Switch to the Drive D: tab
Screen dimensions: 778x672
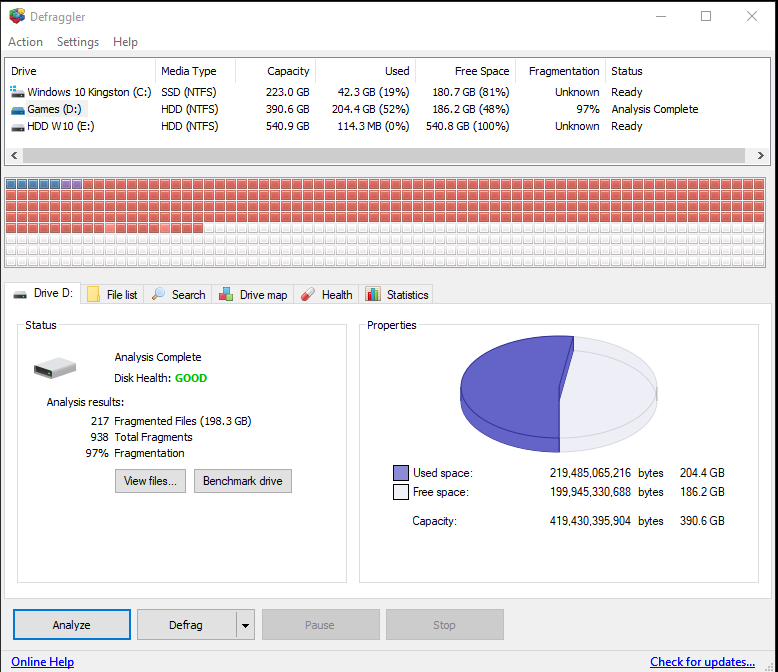pos(43,293)
